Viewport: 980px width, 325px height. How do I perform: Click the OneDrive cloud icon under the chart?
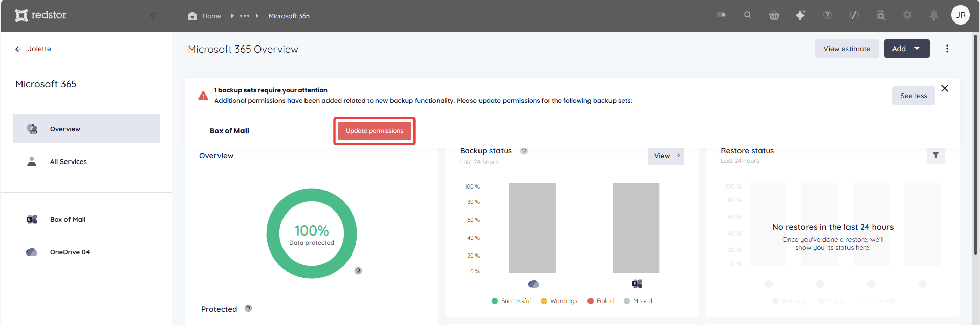(x=533, y=284)
